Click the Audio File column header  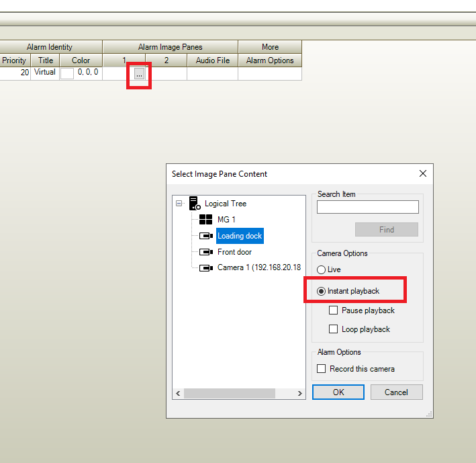[213, 60]
